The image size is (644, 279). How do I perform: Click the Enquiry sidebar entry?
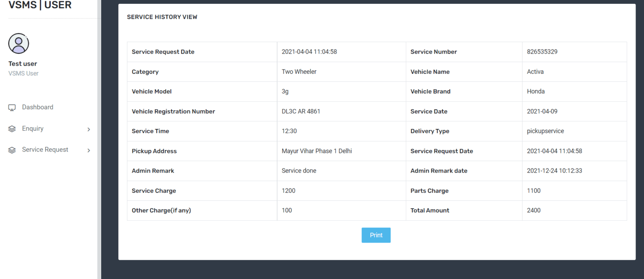[x=33, y=129]
